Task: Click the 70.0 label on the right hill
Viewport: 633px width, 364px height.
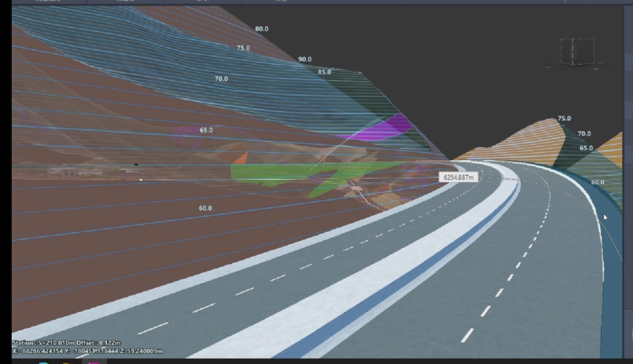Action: tap(584, 134)
